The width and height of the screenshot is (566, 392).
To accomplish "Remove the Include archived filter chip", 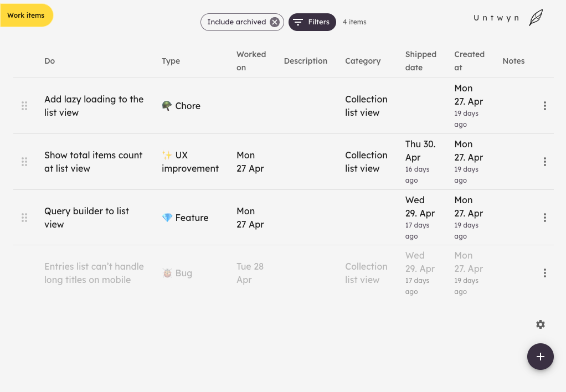I will tap(275, 22).
